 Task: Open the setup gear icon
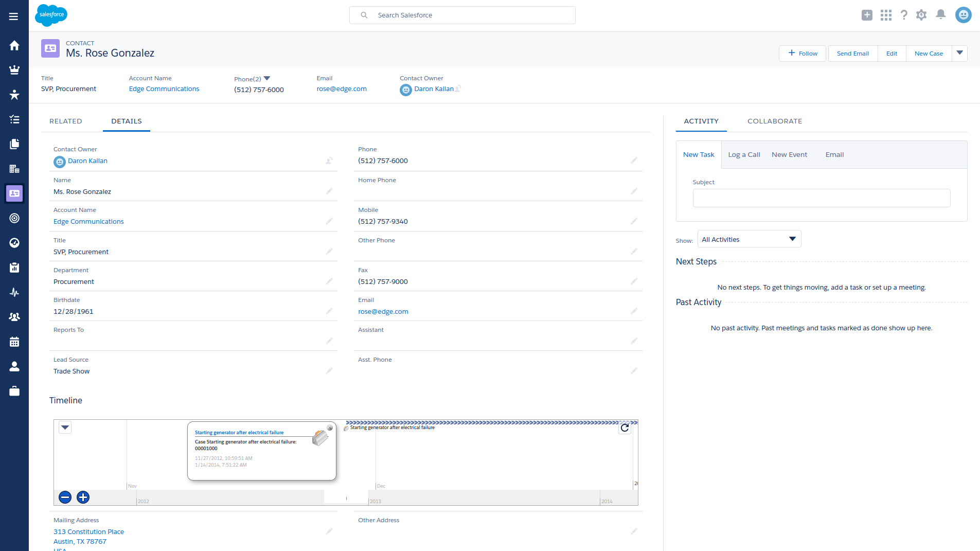click(x=921, y=15)
